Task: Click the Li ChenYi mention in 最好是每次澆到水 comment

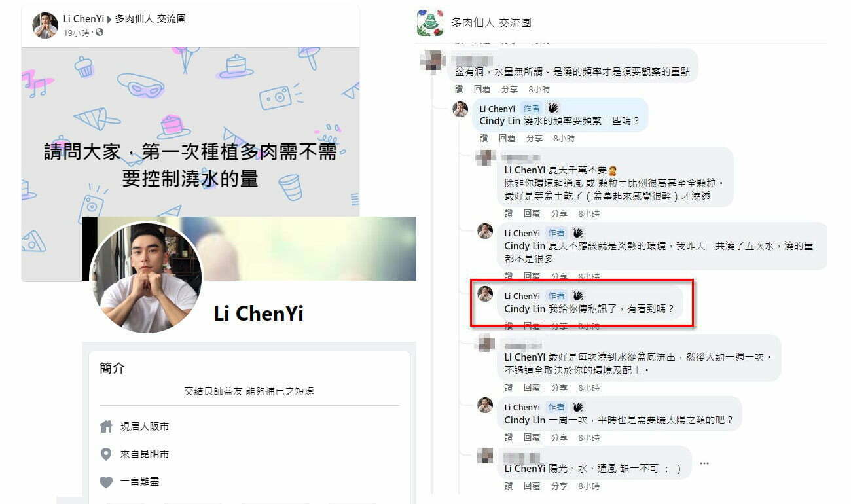Action: click(x=525, y=357)
